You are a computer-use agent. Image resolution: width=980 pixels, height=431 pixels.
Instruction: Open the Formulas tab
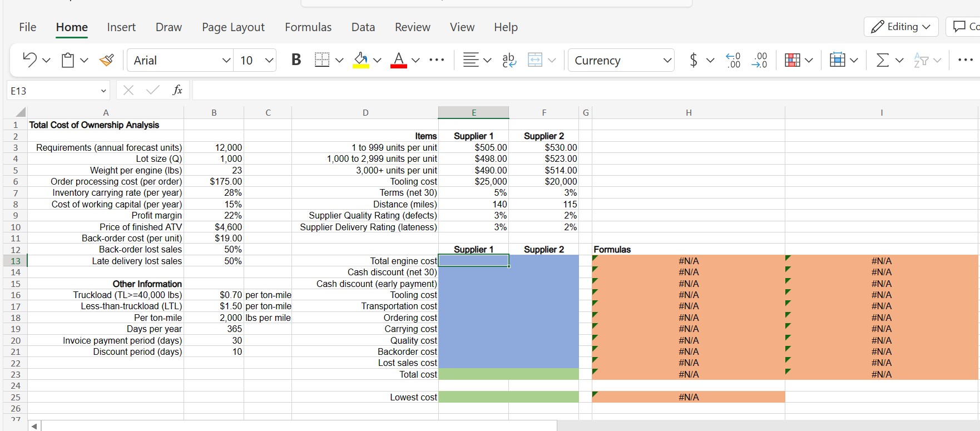click(x=308, y=27)
